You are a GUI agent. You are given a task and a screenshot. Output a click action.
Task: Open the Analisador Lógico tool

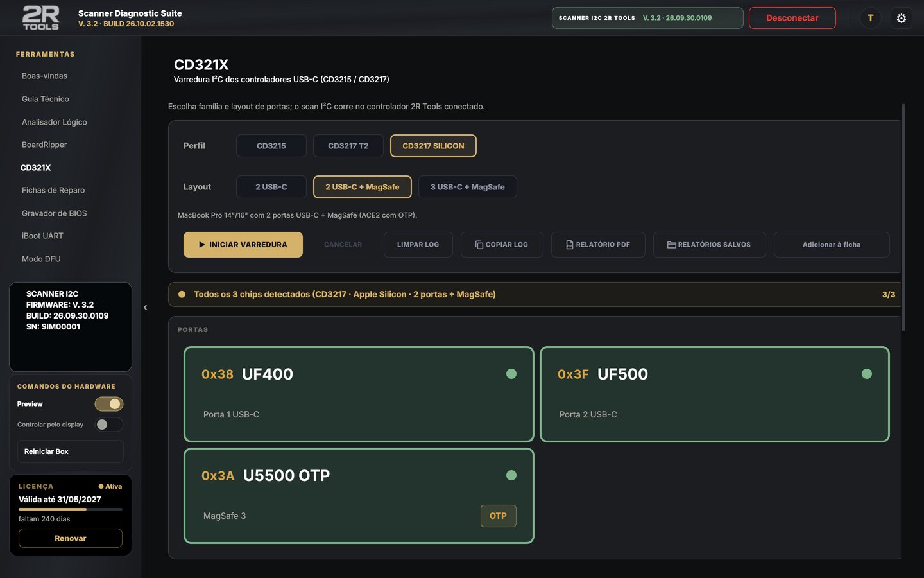54,122
